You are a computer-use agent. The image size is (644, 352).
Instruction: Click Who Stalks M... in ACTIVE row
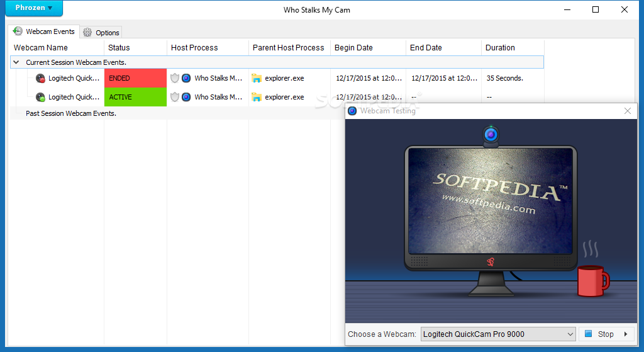[x=218, y=97]
